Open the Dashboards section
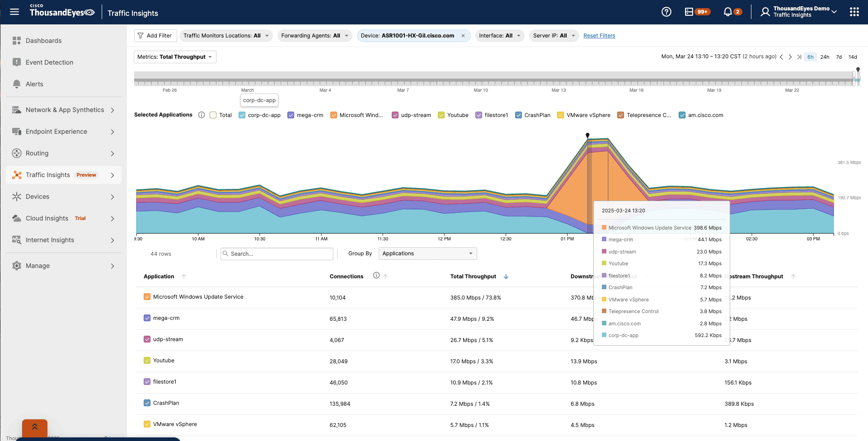868x441 pixels. coord(43,41)
